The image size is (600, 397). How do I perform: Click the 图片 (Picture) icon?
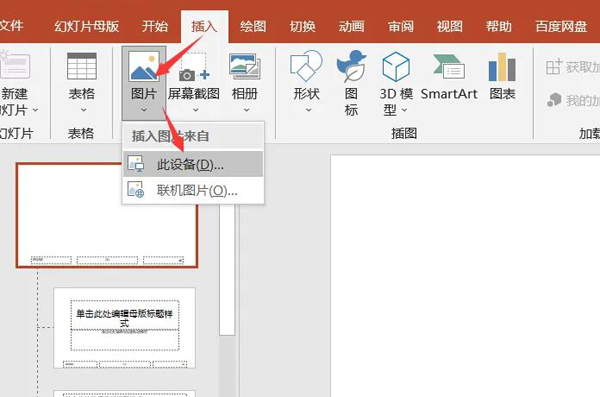[x=143, y=66]
